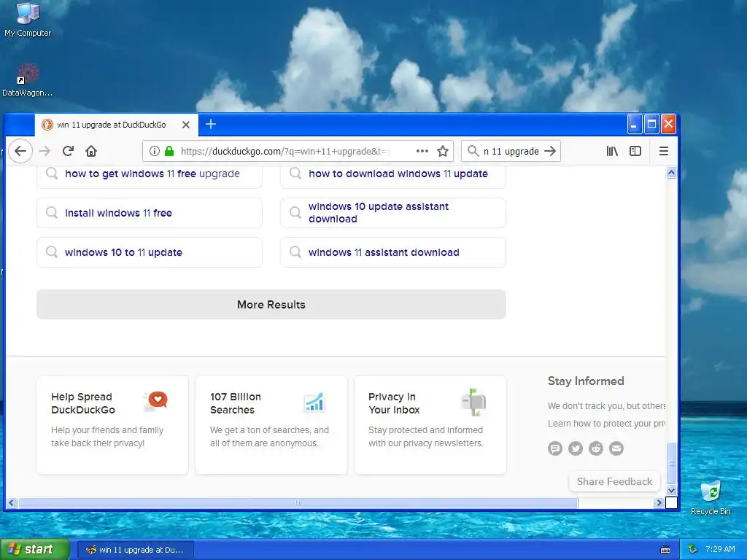Click the 'Stay Informed' heading
The image size is (747, 560).
[586, 381]
